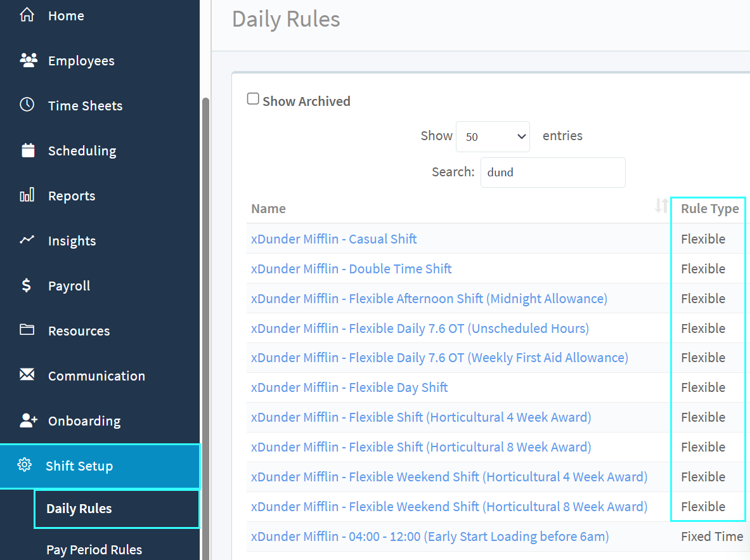Screen dimensions: 750x560
Task: Open xDunder Mifflin - Casual Shift rule
Action: pyautogui.click(x=334, y=239)
